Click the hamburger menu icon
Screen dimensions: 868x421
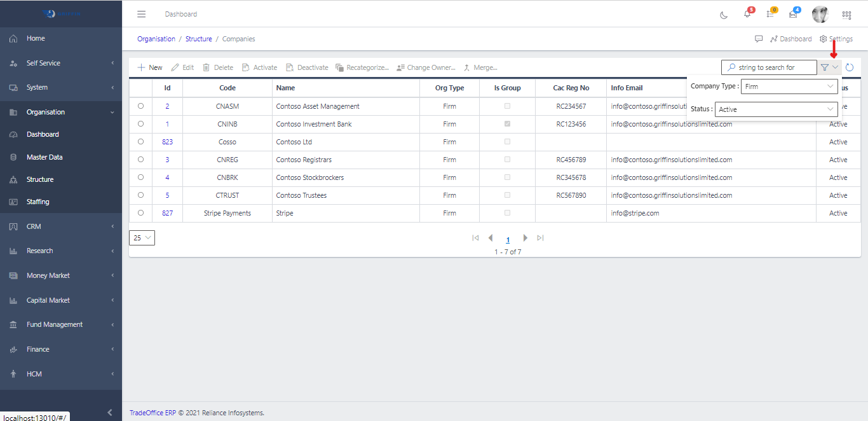(x=142, y=14)
